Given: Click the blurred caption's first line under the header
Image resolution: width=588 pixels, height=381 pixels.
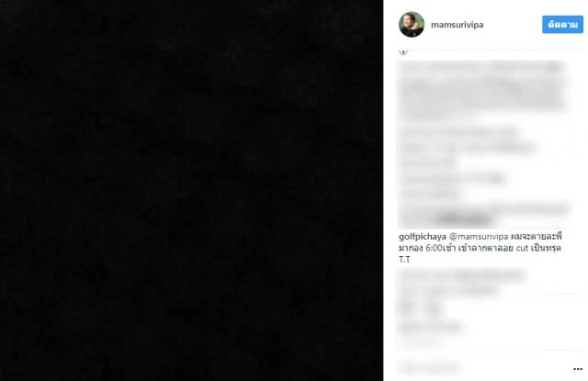Looking at the screenshot, I should [481, 67].
